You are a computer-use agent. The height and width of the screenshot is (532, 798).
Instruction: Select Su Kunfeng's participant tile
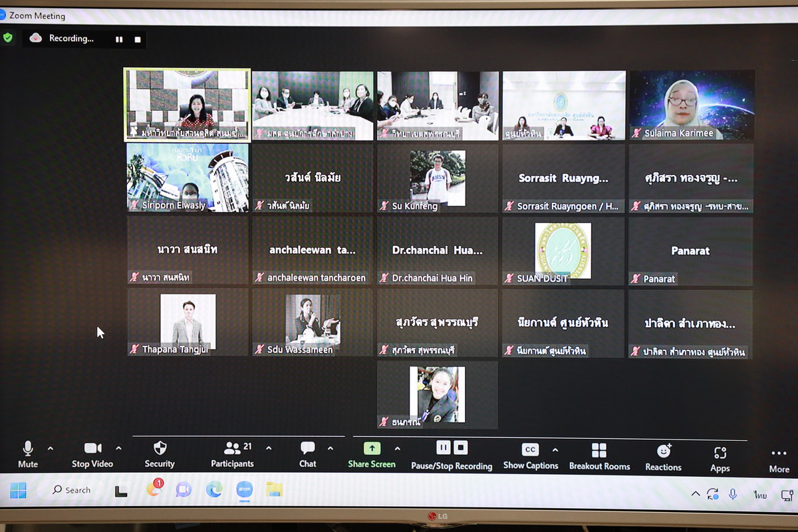[438, 178]
